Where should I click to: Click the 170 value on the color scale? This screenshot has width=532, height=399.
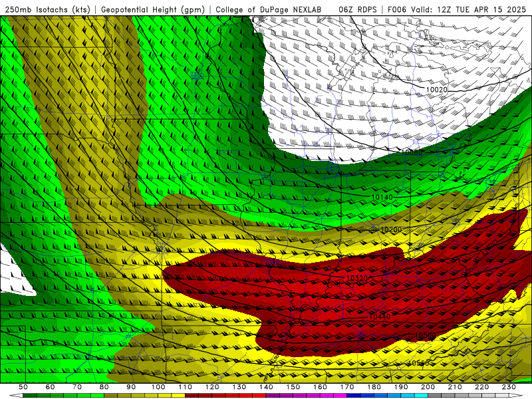(x=347, y=387)
